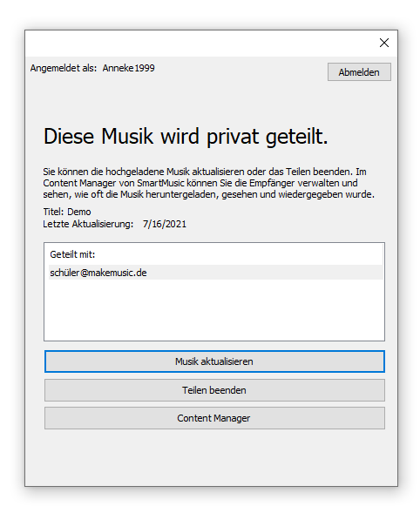
Task: Open the Content Manager button
Action: pos(214,418)
